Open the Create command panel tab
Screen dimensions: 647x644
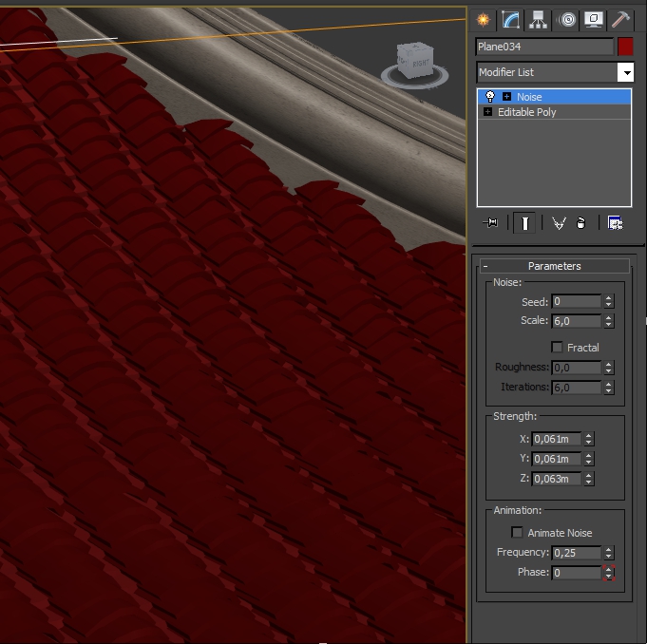(x=484, y=19)
